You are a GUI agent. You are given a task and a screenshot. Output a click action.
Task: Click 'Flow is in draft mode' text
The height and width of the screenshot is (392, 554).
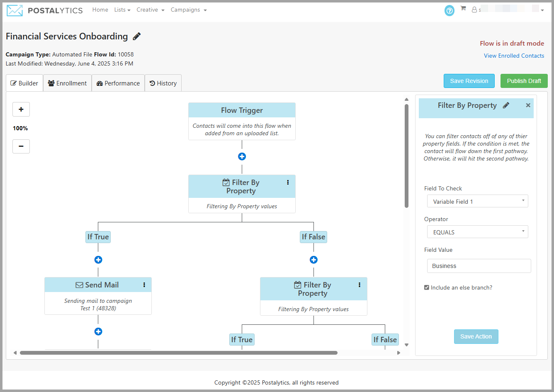512,43
